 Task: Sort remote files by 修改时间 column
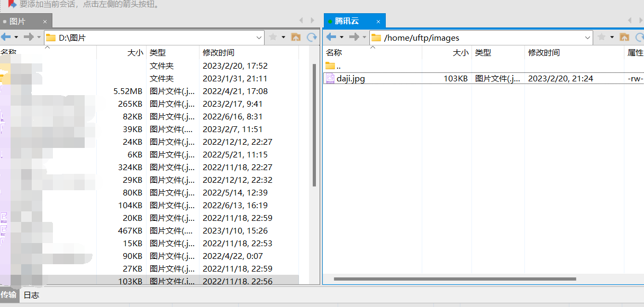544,52
